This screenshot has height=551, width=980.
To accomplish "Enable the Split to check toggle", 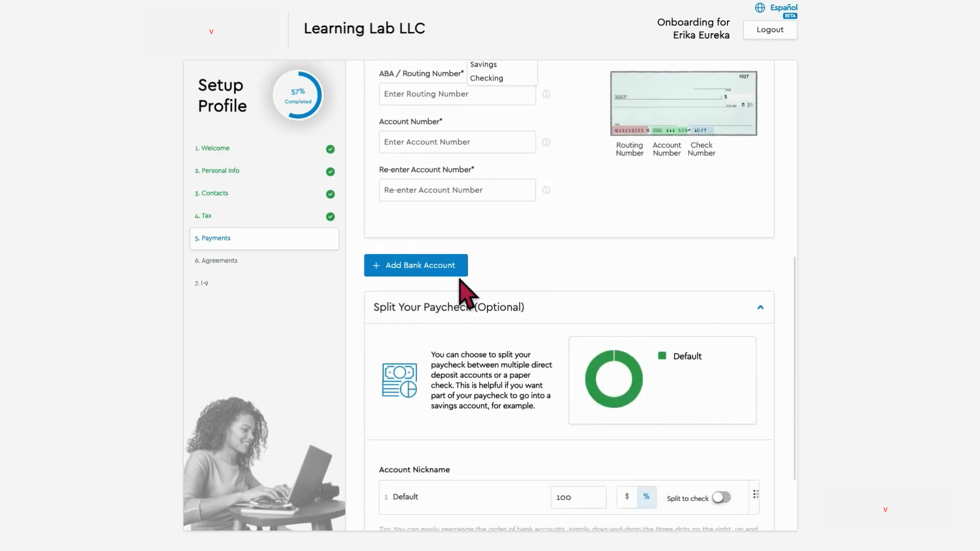I will [x=721, y=497].
